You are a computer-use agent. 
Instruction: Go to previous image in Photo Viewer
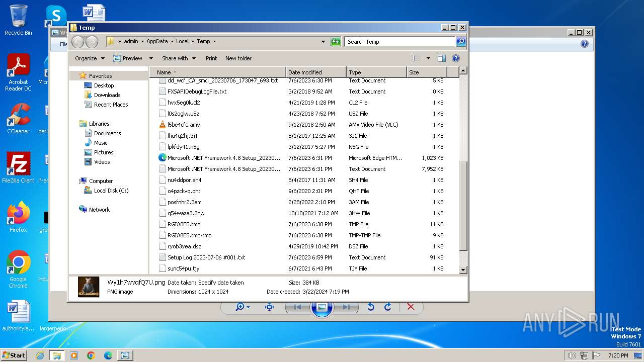297,307
